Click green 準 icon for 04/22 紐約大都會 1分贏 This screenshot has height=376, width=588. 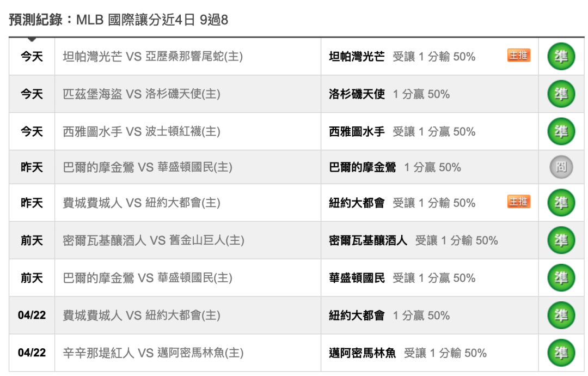(x=561, y=315)
